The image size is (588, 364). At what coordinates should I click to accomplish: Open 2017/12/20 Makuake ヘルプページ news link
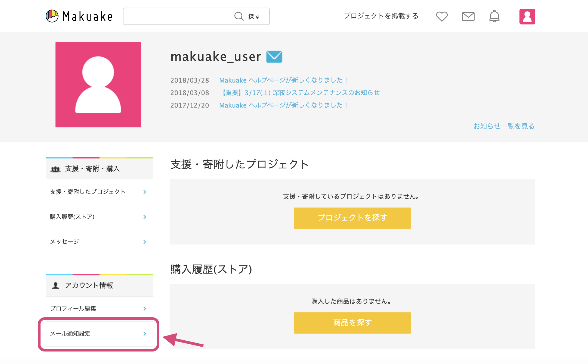point(283,105)
